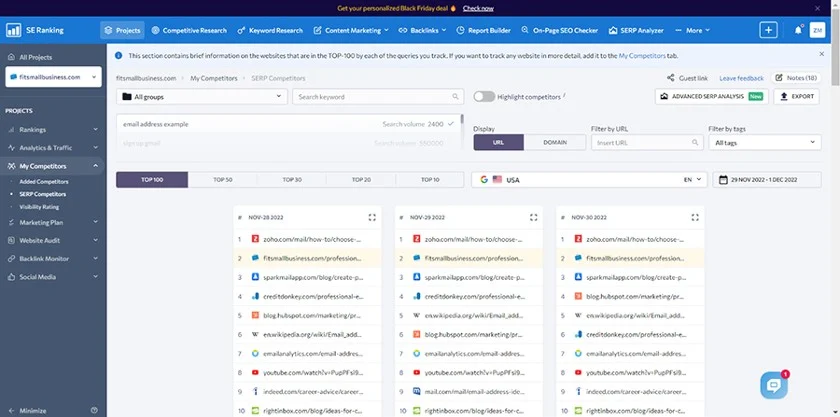Go to Projects tab
Screen dimensions: 840x417
click(x=122, y=31)
